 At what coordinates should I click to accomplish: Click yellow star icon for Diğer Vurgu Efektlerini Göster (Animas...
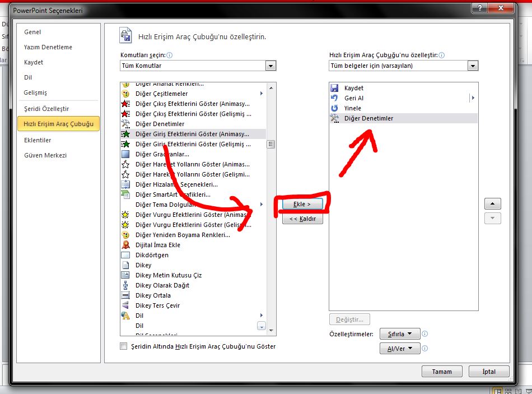[x=125, y=215]
